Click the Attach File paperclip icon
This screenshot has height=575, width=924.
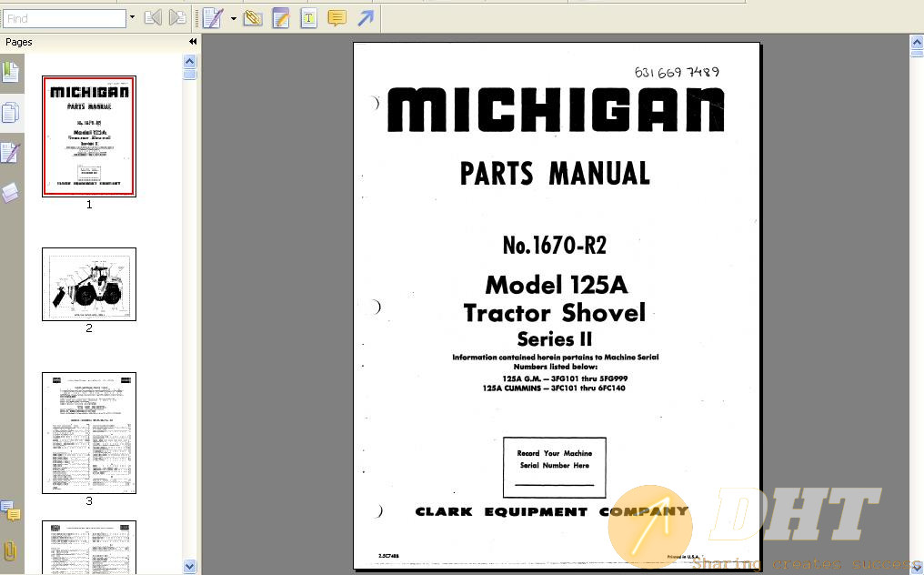tap(253, 18)
